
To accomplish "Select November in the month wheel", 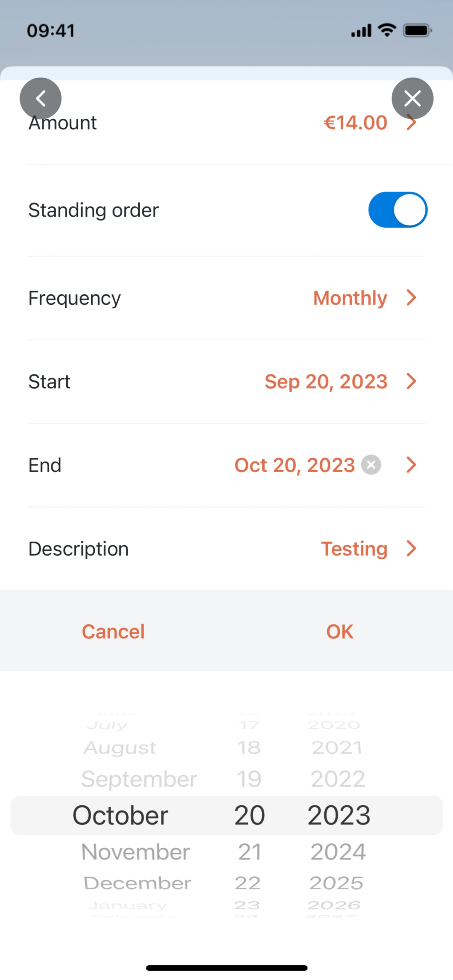I will pyautogui.click(x=135, y=852).
